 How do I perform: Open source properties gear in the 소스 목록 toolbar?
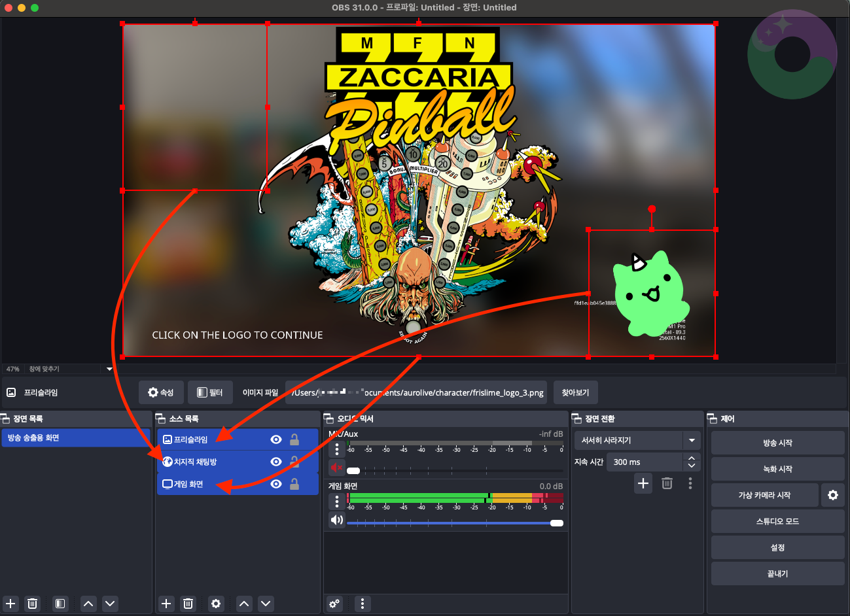click(216, 604)
